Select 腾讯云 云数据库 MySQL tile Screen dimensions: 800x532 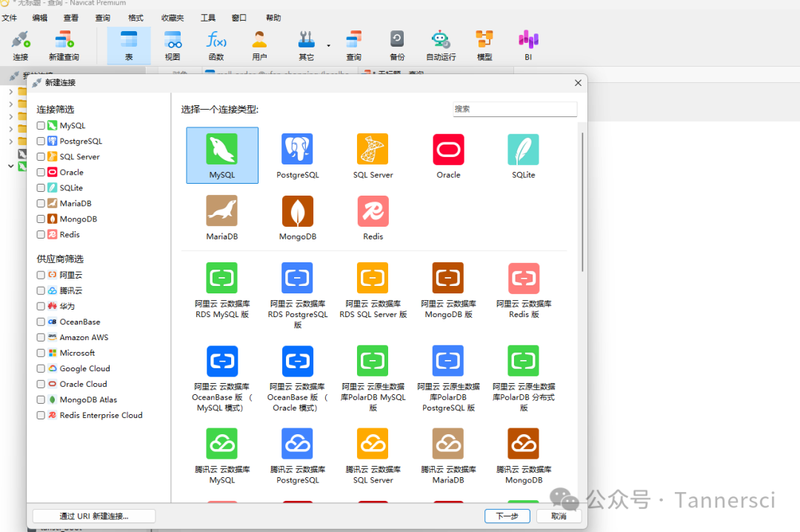pyautogui.click(x=222, y=456)
